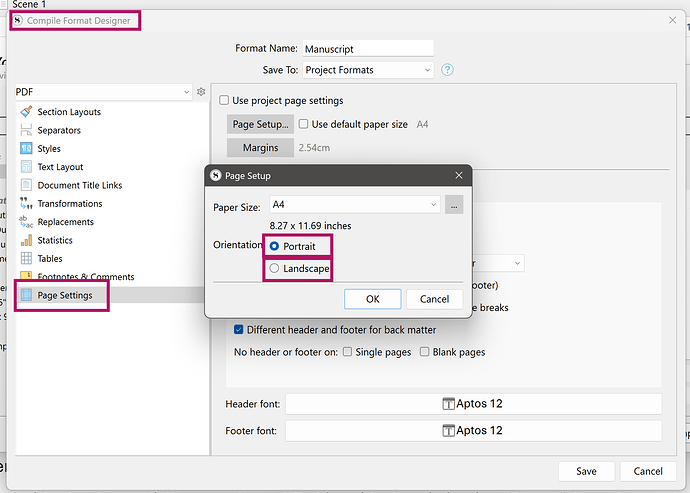Screen dimensions: 690x493
Task: Click the '2.54cm' margins value
Action: tap(314, 147)
